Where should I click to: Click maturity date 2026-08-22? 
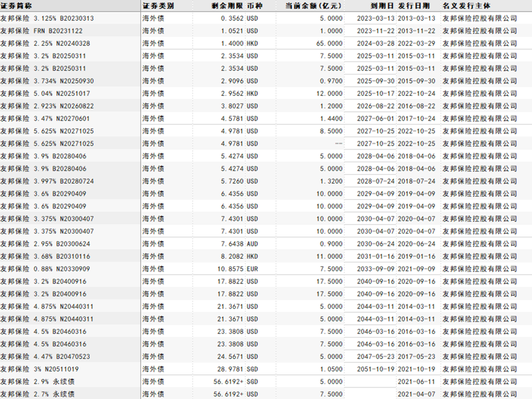tap(376, 106)
